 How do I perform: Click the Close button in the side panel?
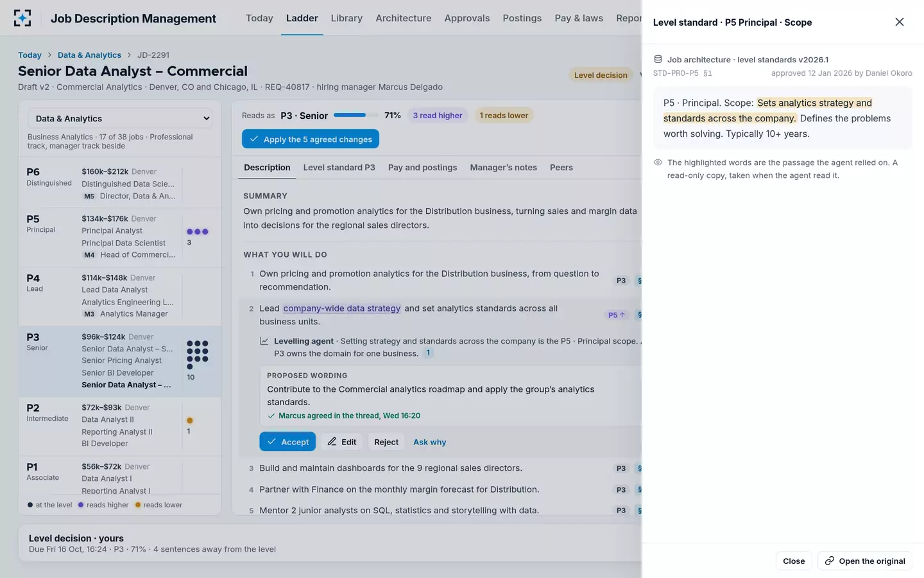[794, 561]
